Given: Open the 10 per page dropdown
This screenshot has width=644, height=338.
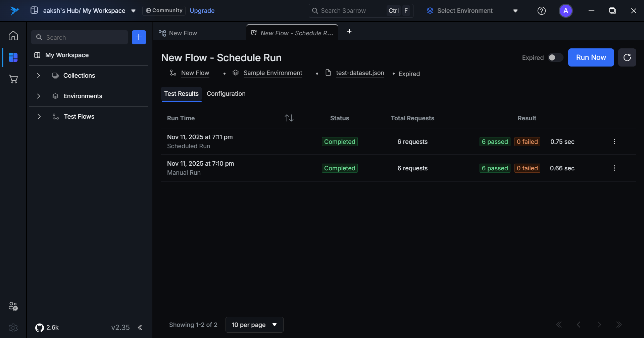Looking at the screenshot, I should (254, 325).
